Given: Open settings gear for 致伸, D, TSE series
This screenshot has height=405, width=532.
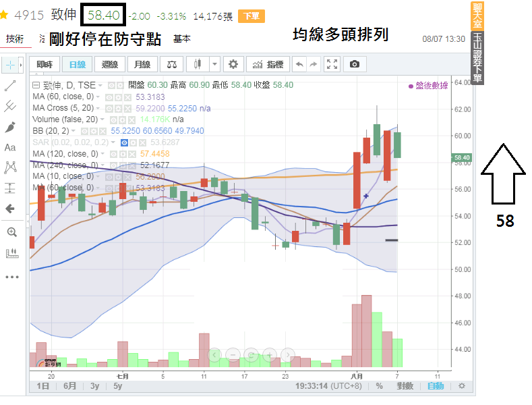Looking at the screenshot, I should (120, 85).
